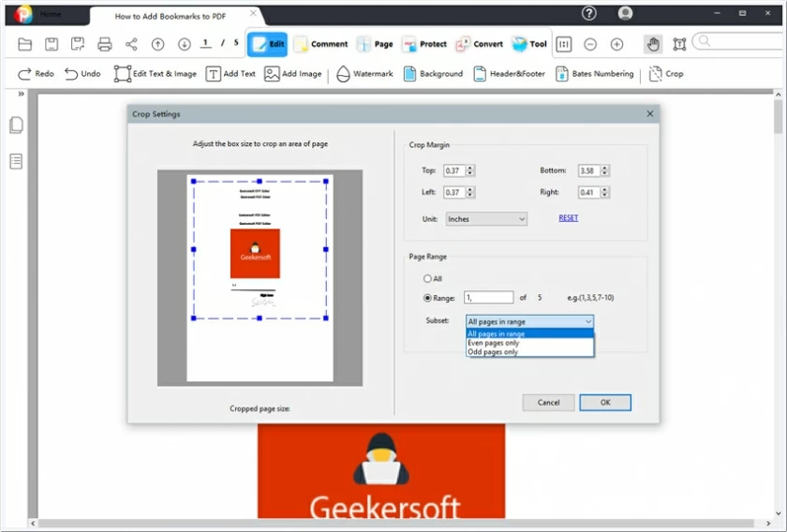Screen dimensions: 787x532
Task: Switch to the Convert ribbon tab
Action: pyautogui.click(x=480, y=44)
